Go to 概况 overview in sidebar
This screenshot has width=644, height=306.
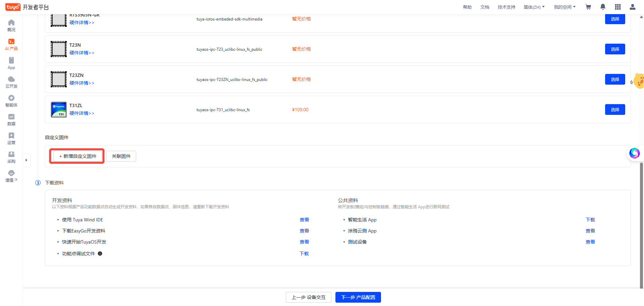pyautogui.click(x=11, y=26)
